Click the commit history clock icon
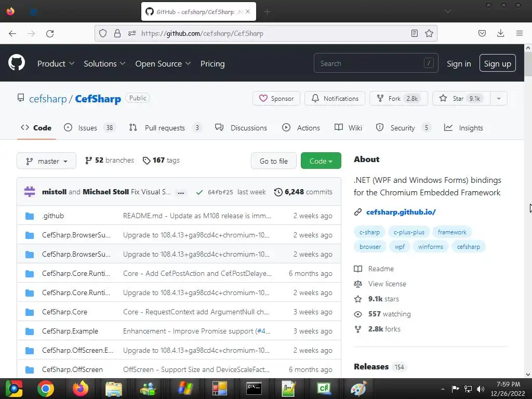This screenshot has width=532, height=399. coord(278,192)
